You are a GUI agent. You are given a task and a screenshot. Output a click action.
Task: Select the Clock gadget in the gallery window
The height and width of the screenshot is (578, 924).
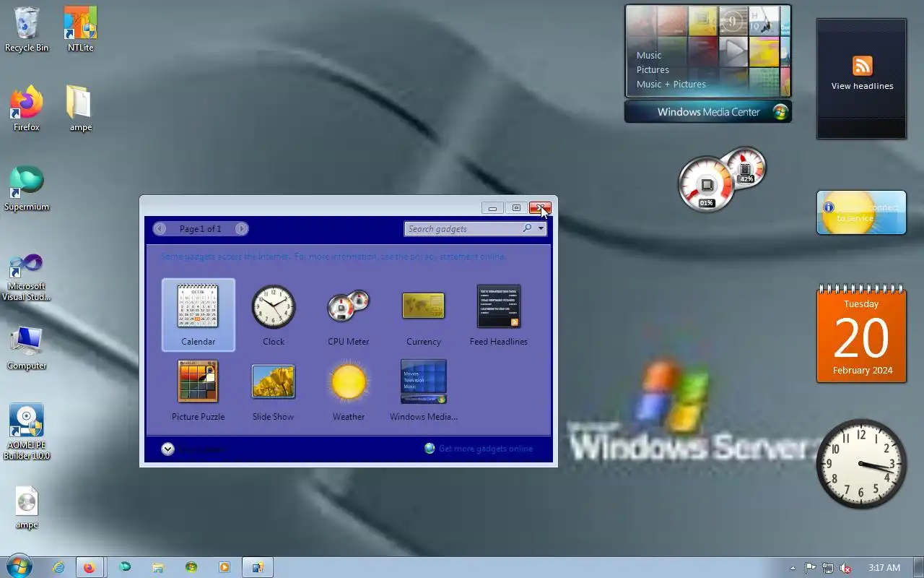274,314
